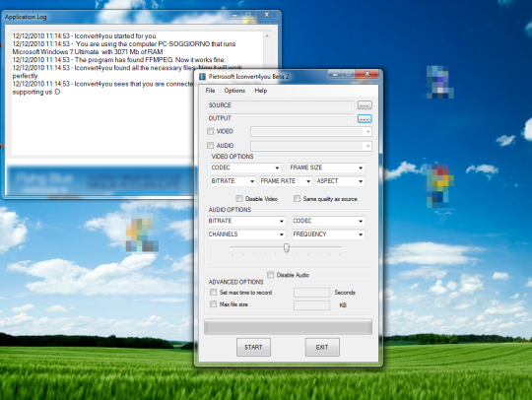Click log line 'The program has found FFMPEG'

click(x=119, y=60)
